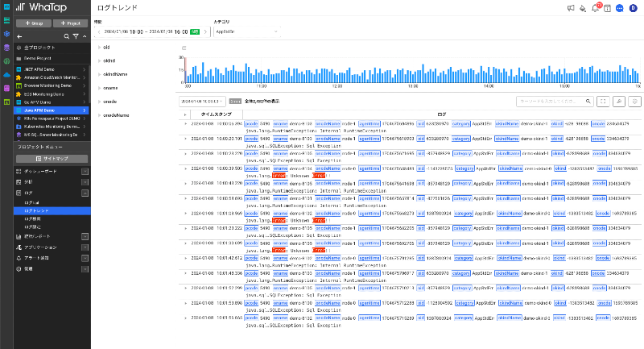Open the theme paint bucket icon
The image size is (644, 349).
pos(582,8)
